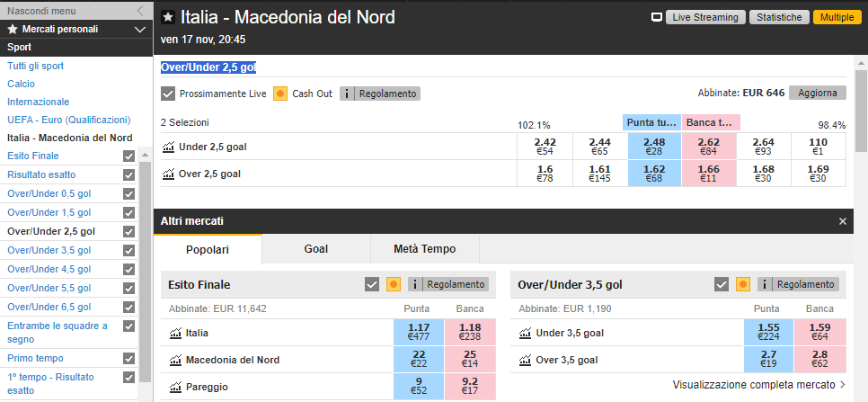868x402 pixels.
Task: Open the chart icon for Over 3,5 goal
Action: 526,360
